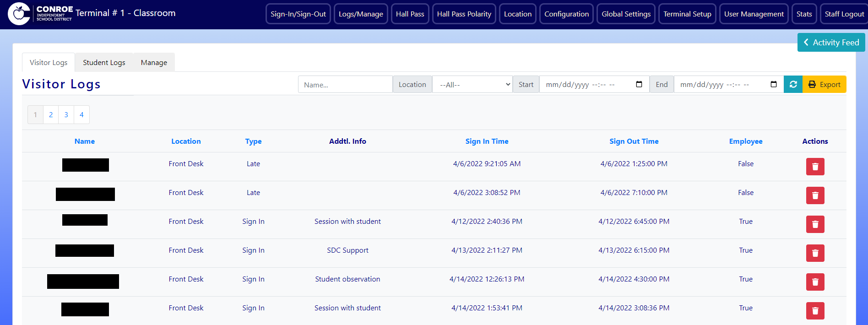Screen dimensions: 868x325
Task: Open Start date calendar picker icon
Action: click(639, 85)
